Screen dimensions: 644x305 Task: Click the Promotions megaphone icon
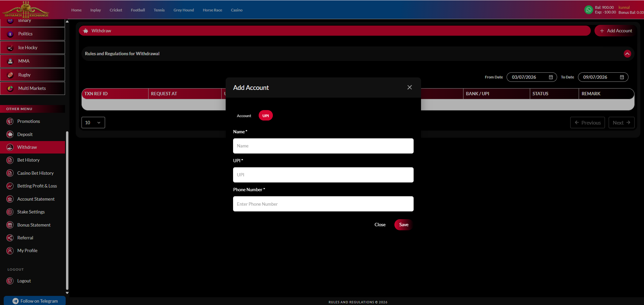point(10,121)
